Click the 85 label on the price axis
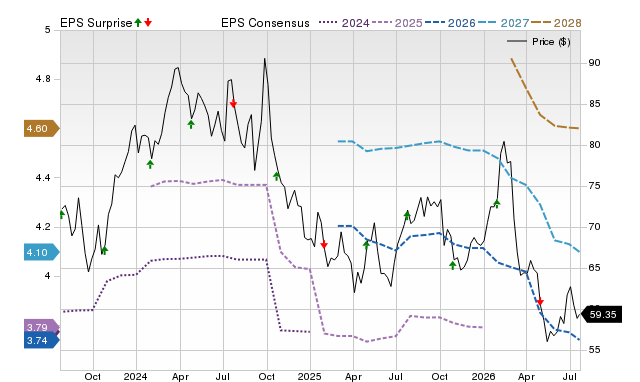 pyautogui.click(x=594, y=104)
